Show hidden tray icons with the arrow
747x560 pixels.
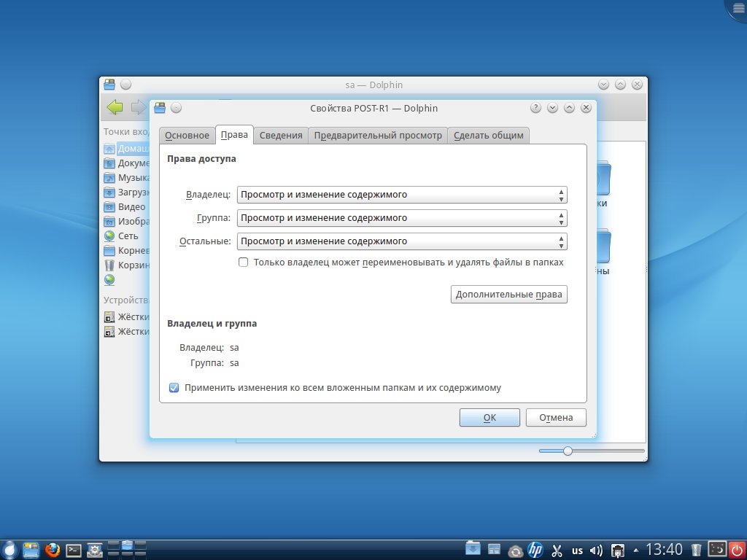pyautogui.click(x=635, y=551)
